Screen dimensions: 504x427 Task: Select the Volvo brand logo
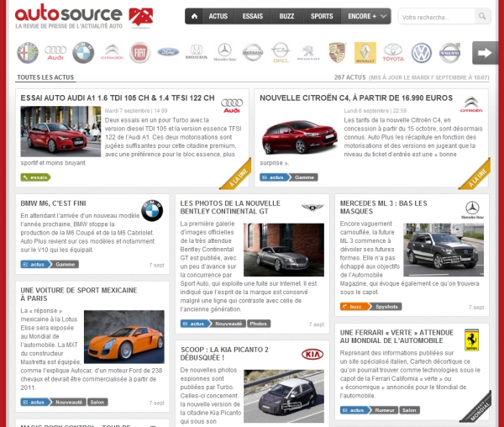(x=449, y=53)
